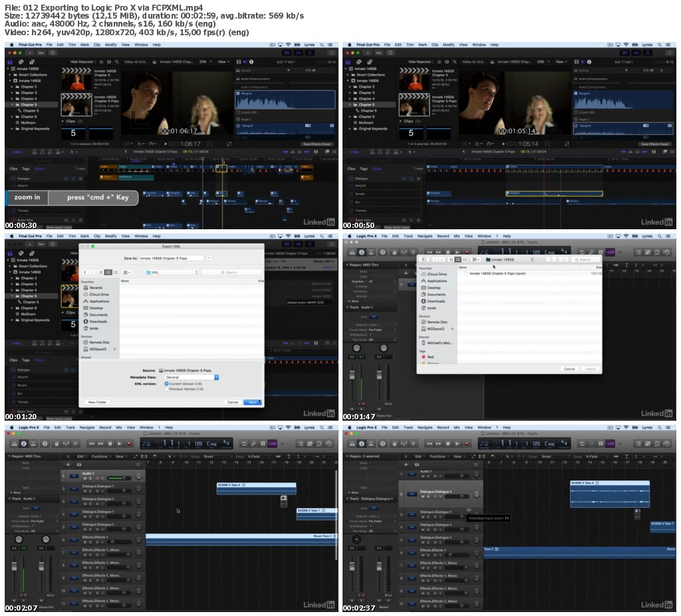This screenshot has width=681, height=616.
Task: Mute the Audio 1 track, 00:02:07 frame
Action: (84, 478)
